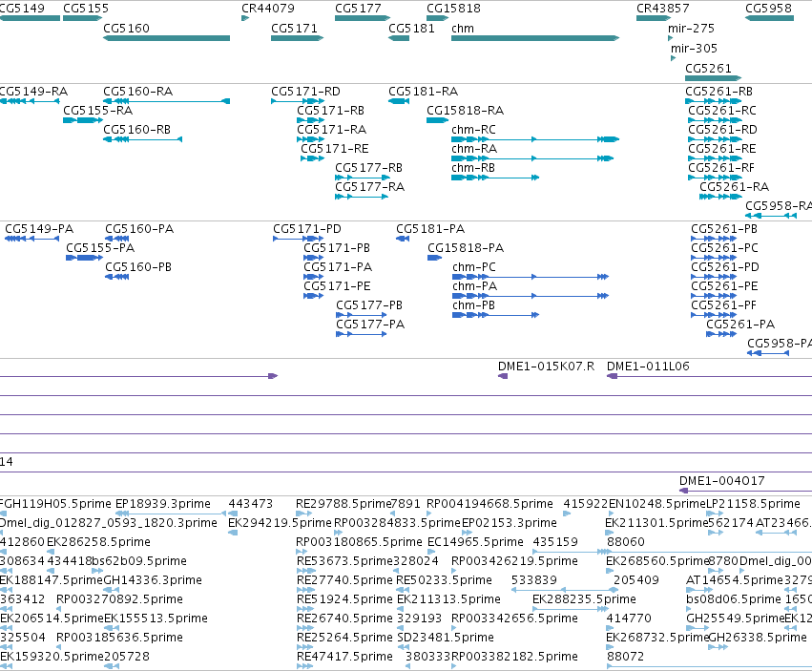Select protein CG5171-PA
812x671 pixels.
[x=313, y=277]
